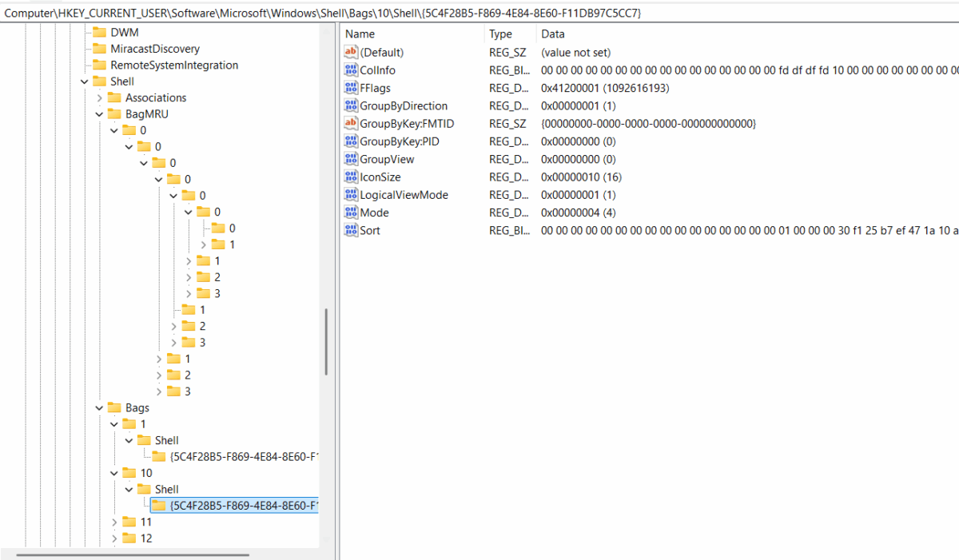Select the GroupByKey:FMTID string icon

point(350,123)
